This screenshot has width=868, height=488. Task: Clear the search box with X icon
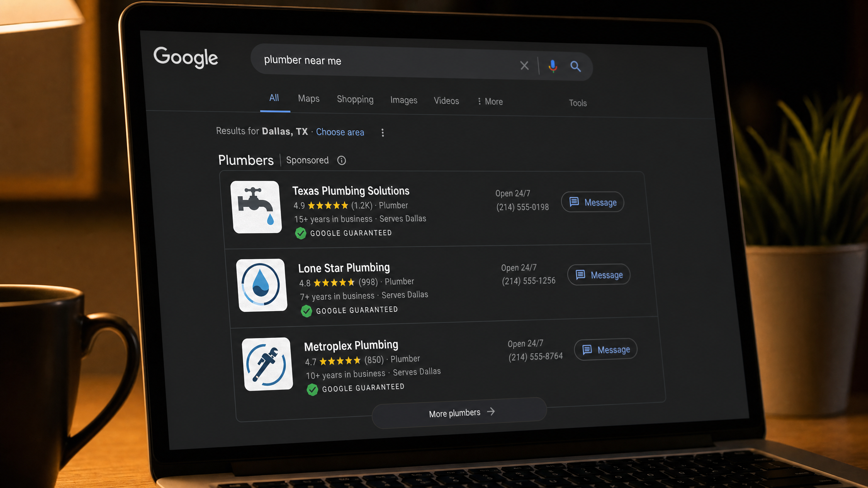(524, 65)
